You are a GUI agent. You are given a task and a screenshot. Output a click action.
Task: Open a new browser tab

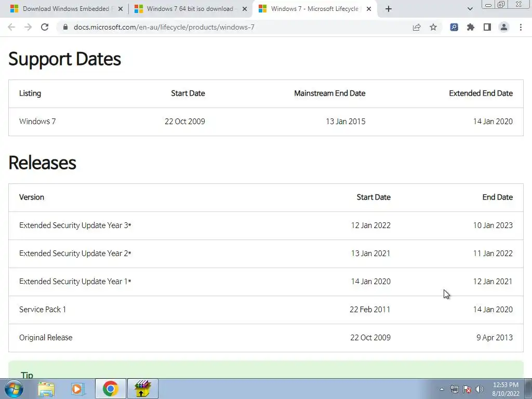(x=389, y=9)
